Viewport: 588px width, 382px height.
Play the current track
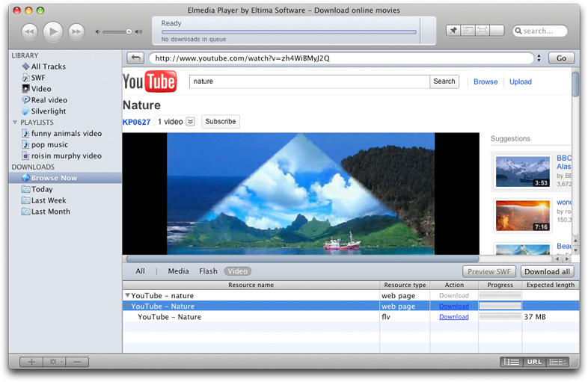click(x=53, y=31)
